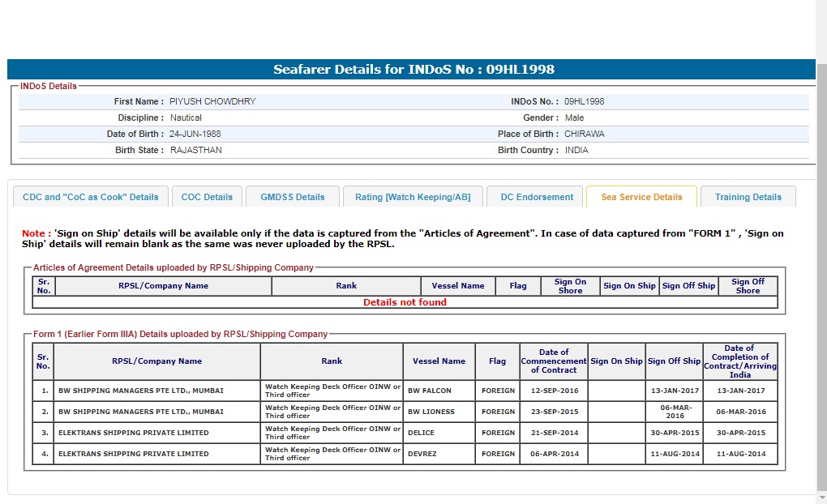Open the GMDSS Details tab
Image resolution: width=827 pixels, height=504 pixels.
(x=293, y=197)
